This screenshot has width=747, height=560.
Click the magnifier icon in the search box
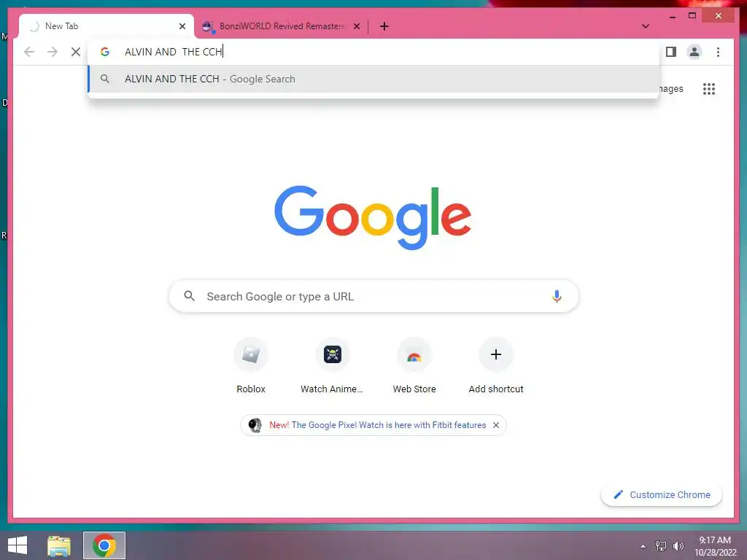click(189, 296)
